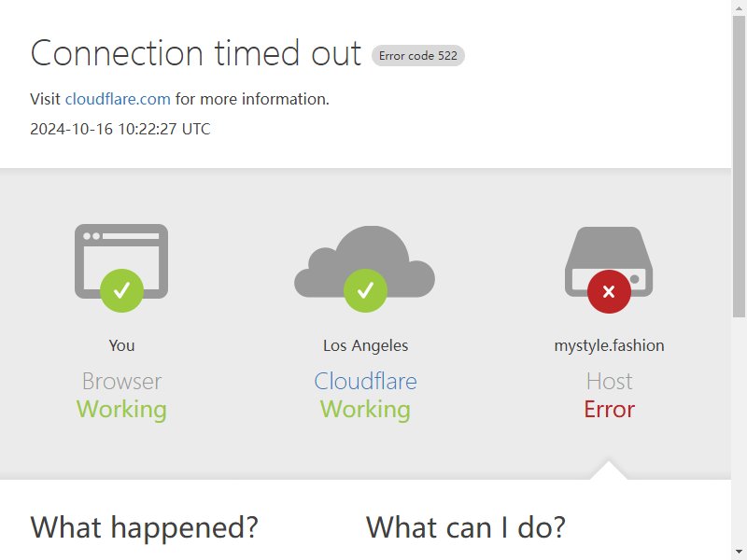Click the Connection timed out heading
747x560 pixels.
(x=196, y=53)
